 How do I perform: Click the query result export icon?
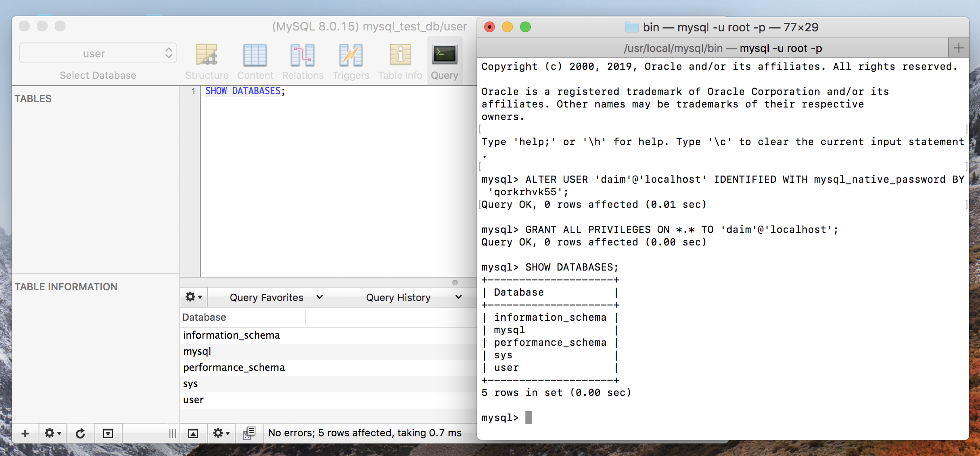pos(249,433)
